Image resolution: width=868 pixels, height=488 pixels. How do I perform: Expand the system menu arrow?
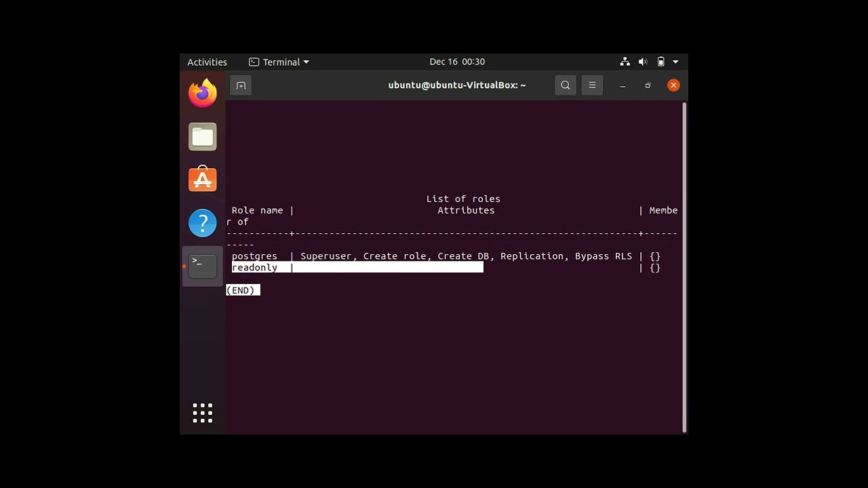[x=675, y=62]
